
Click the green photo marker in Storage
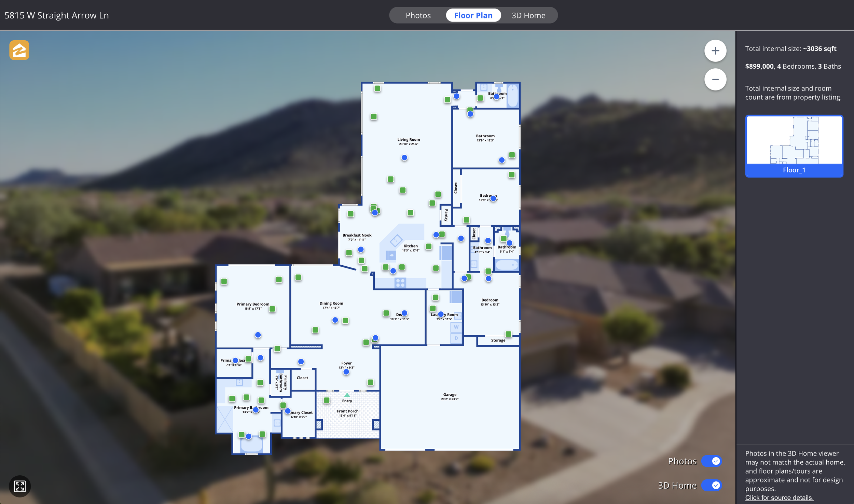coord(508,334)
